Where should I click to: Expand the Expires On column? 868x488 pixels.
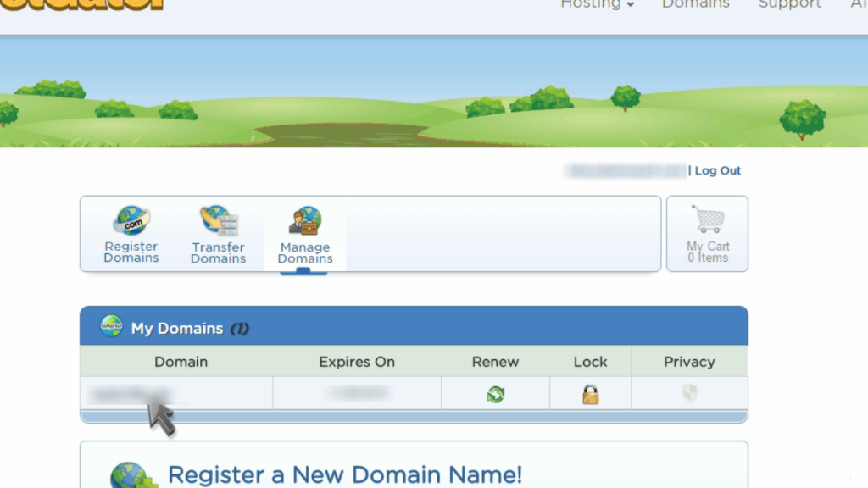coord(356,362)
